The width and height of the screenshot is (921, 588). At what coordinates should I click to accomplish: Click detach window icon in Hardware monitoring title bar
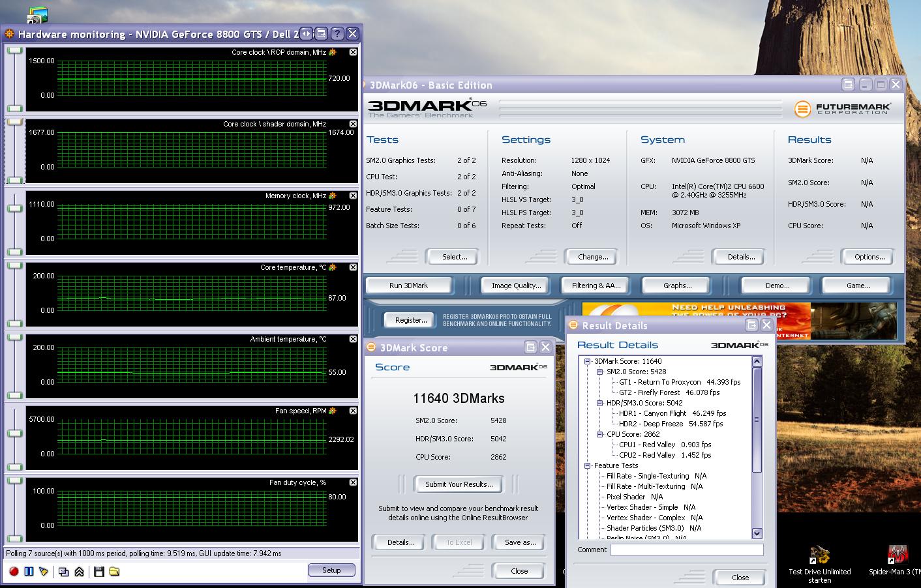point(322,34)
